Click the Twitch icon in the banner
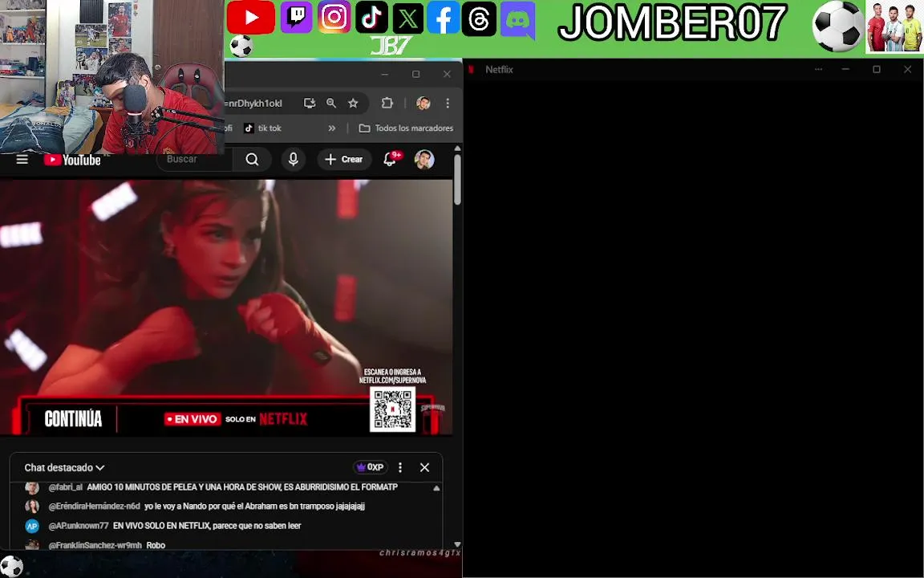Image resolution: width=924 pixels, height=578 pixels. pos(296,17)
